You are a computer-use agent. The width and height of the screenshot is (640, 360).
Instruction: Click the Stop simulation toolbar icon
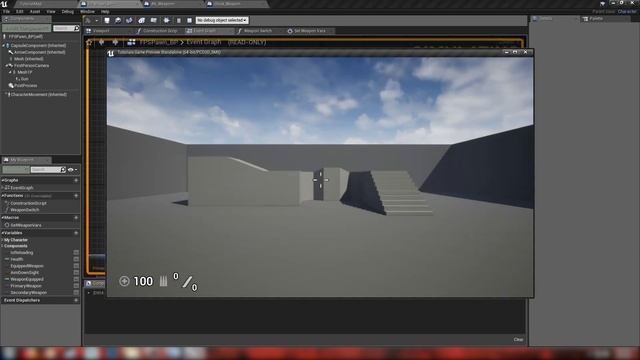coord(189,20)
